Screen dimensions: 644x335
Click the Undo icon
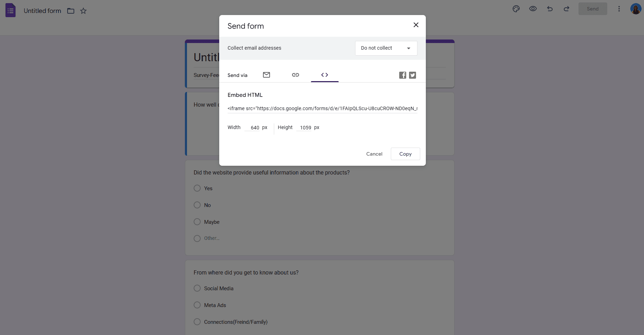click(x=549, y=8)
